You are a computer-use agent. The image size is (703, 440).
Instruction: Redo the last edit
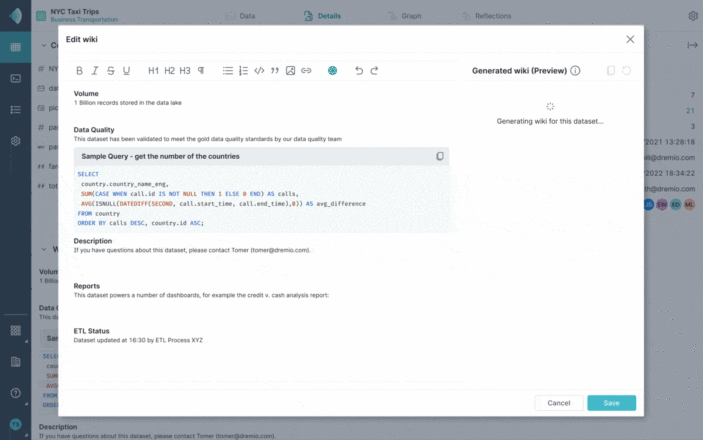(375, 71)
